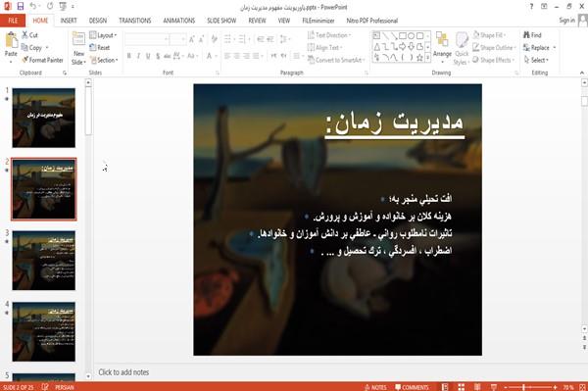The height and width of the screenshot is (391, 588).
Task: Open the Shape Fill dropdown
Action: click(x=489, y=35)
